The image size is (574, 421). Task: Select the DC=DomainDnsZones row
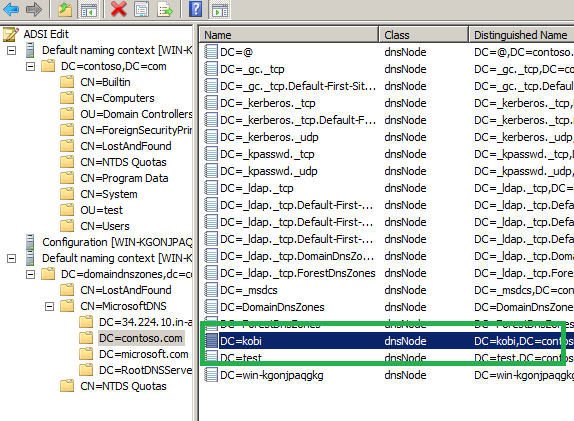tap(389, 307)
